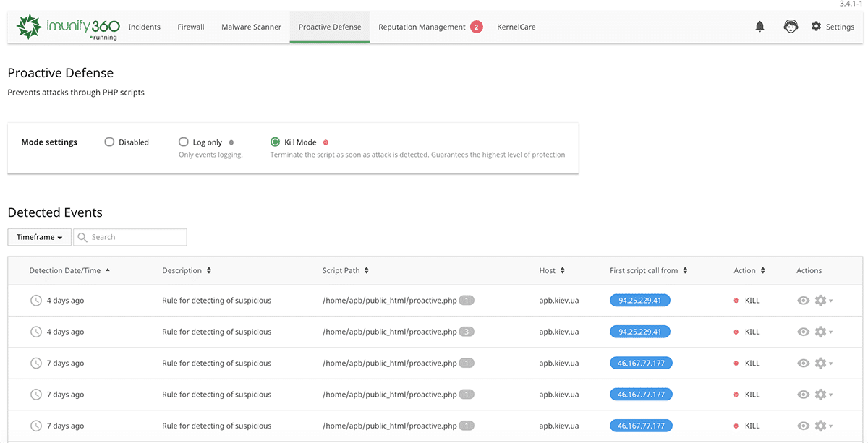Open the search magnifier in Detected Events
868x443 pixels.
(x=82, y=237)
